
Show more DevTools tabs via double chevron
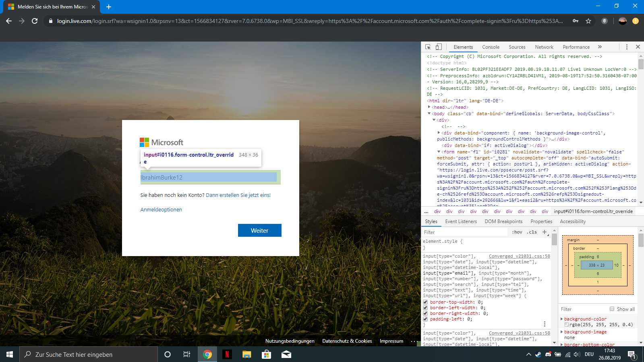(600, 47)
